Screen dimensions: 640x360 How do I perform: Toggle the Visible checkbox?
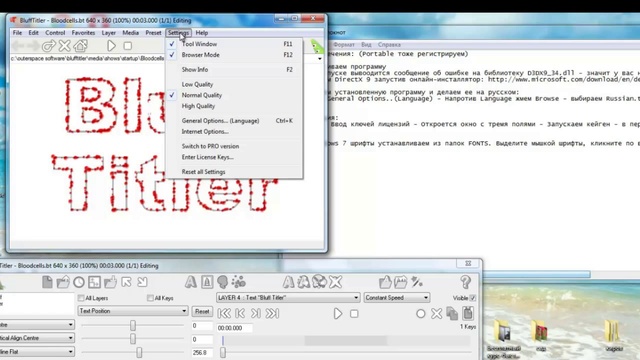473,298
